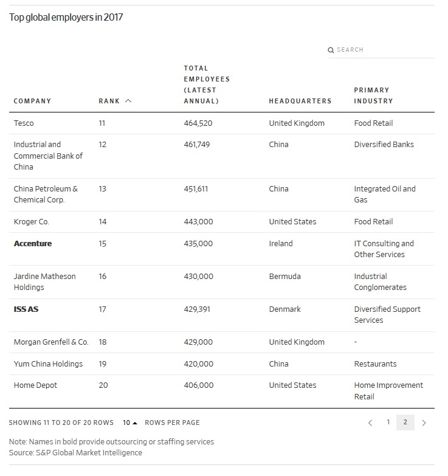Click the Yum China Holdings cell

(48, 364)
